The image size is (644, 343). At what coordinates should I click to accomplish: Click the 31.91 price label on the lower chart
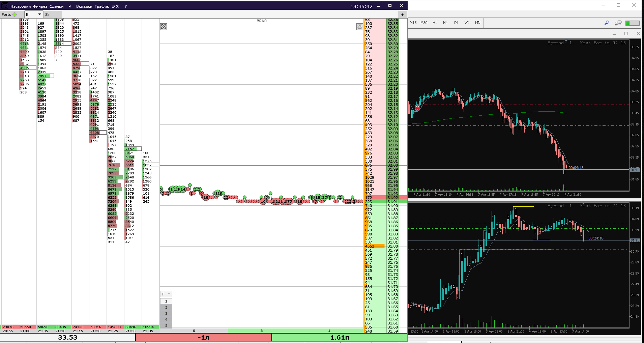[635, 240]
